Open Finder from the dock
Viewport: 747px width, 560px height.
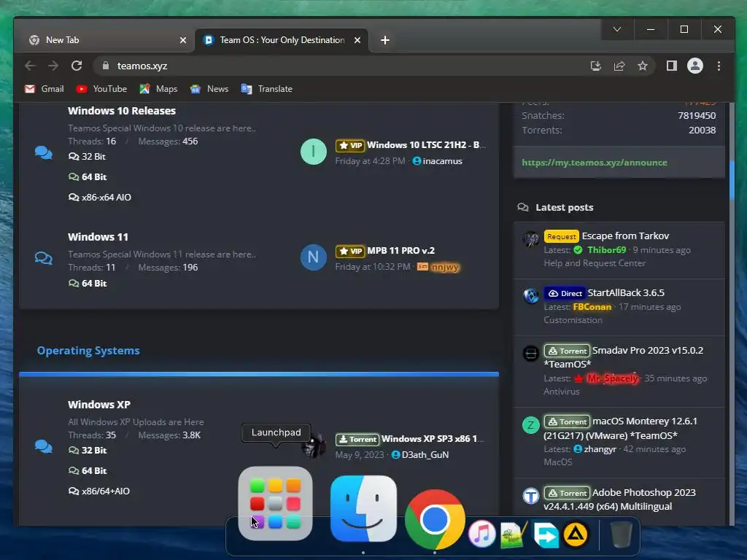click(363, 508)
